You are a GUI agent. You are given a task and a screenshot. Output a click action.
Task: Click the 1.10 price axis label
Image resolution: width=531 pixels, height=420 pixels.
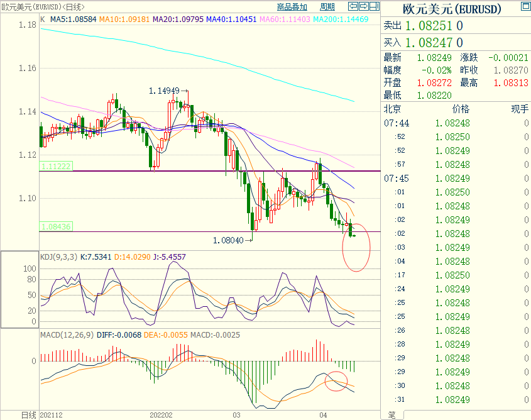(x=28, y=198)
